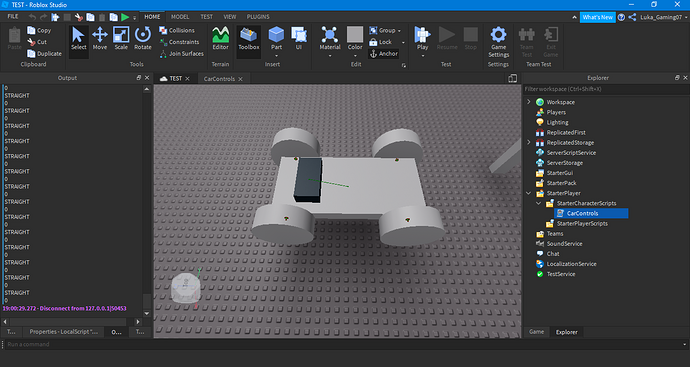
Task: Cut the selected object
Action: 37,42
